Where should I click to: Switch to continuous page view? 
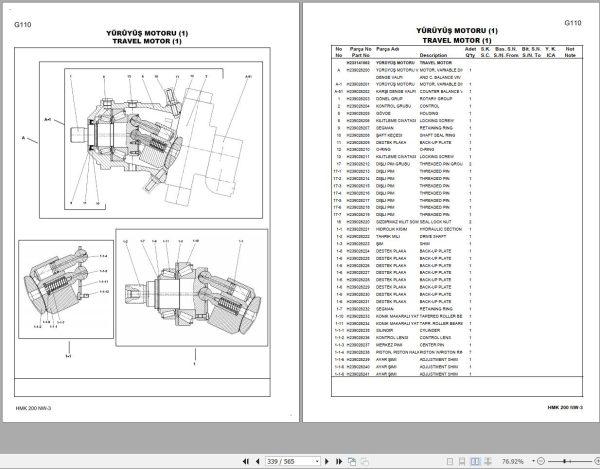(x=462, y=461)
